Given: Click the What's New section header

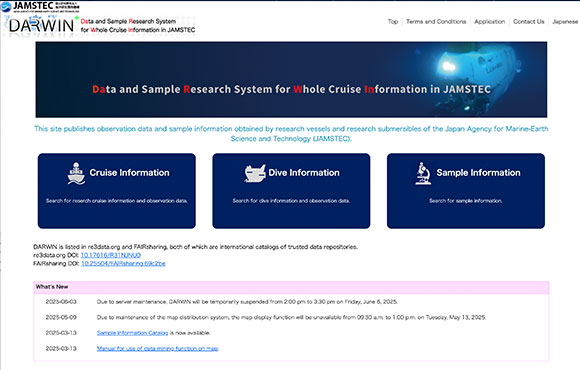Looking at the screenshot, I should [291, 287].
